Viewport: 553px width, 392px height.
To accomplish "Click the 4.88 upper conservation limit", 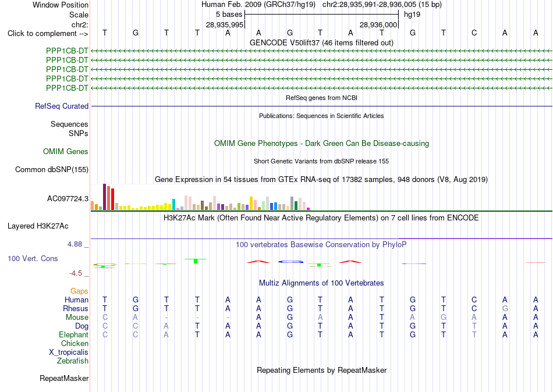I will pos(75,244).
